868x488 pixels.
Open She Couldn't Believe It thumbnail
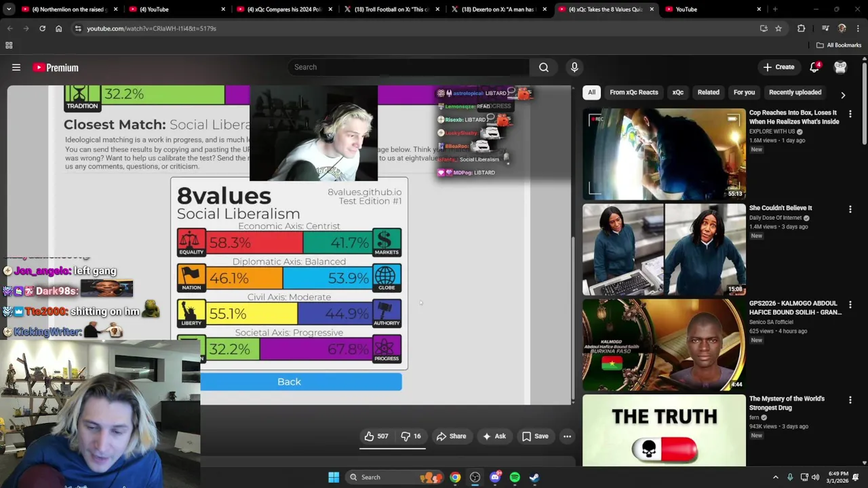point(664,250)
